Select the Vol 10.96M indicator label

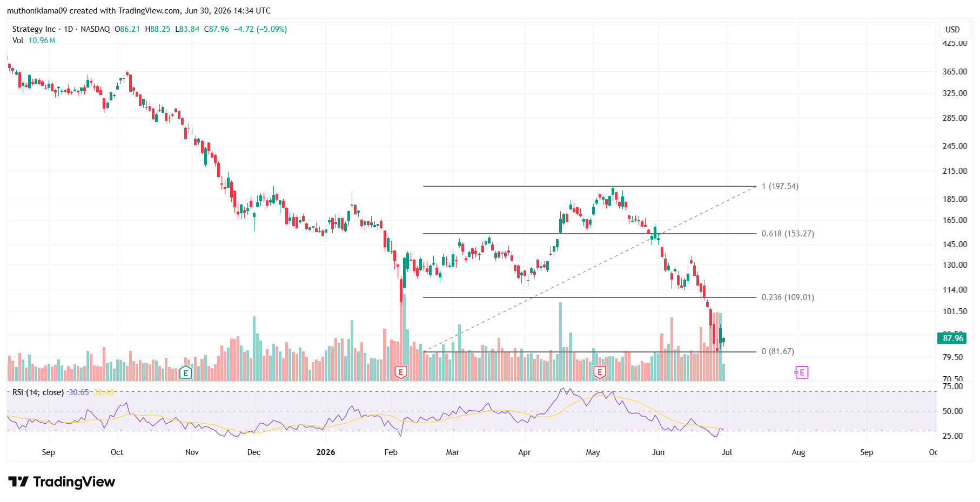click(x=33, y=40)
